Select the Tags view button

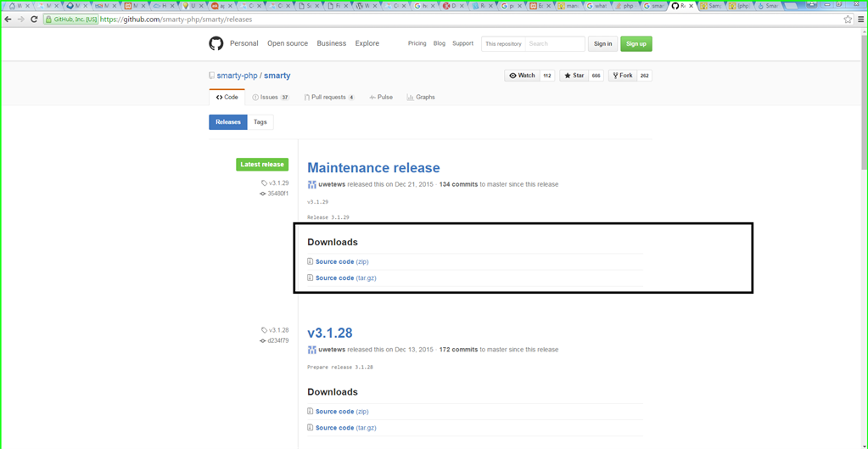click(x=260, y=122)
